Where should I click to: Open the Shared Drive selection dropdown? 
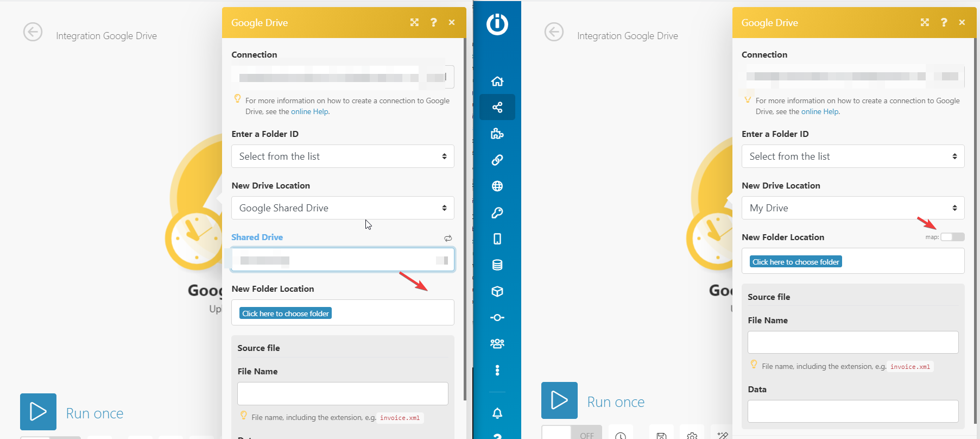(x=343, y=260)
